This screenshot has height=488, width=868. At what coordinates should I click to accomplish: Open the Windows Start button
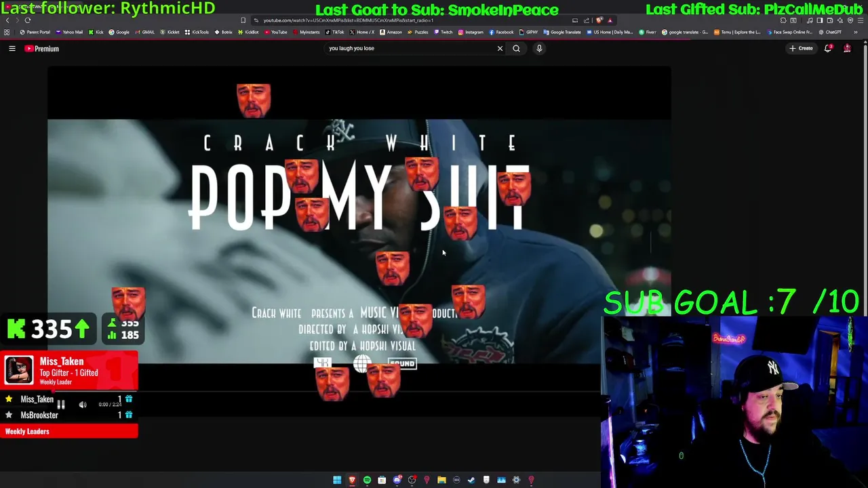[x=337, y=480]
